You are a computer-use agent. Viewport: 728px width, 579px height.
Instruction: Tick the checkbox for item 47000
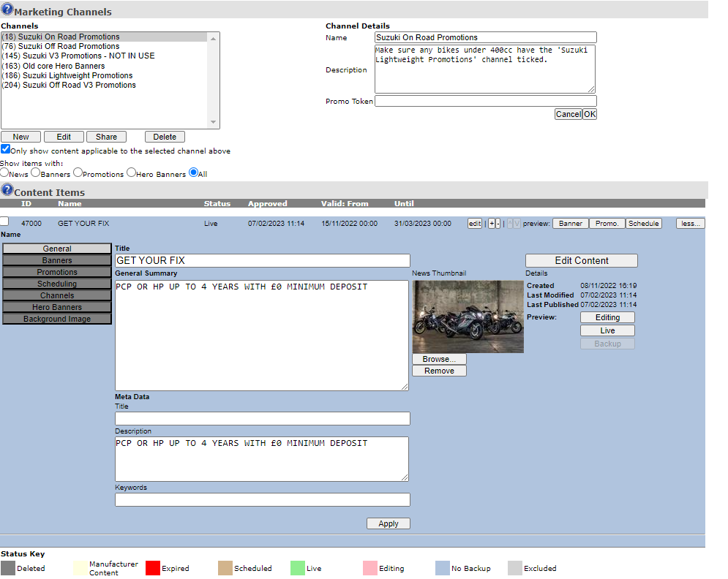pos(5,221)
